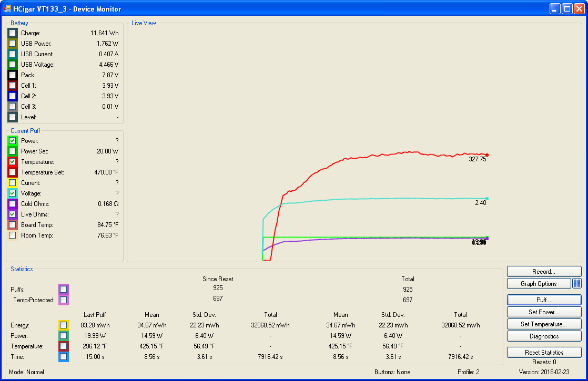Check the Cell 1 voltage box
The image size is (588, 381).
coord(13,86)
